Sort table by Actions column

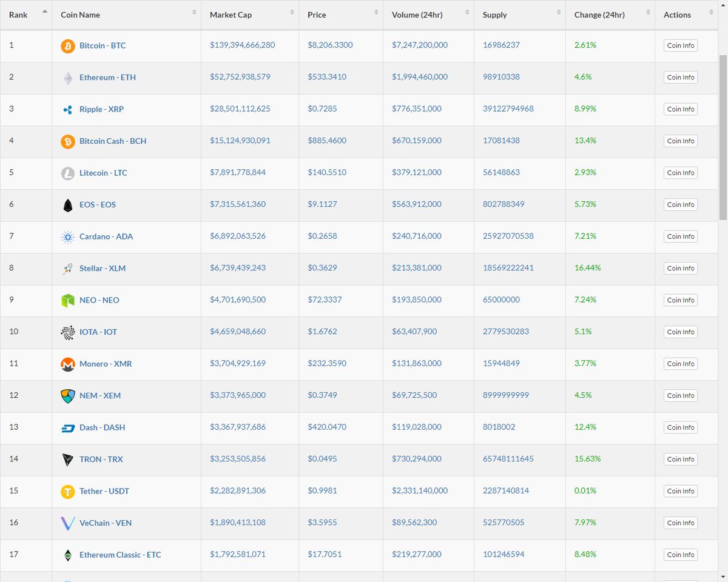point(686,15)
